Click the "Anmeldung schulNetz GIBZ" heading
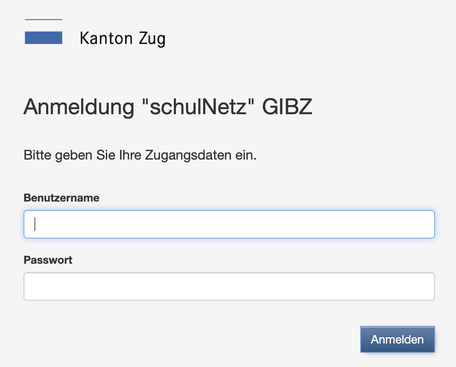 coord(168,107)
